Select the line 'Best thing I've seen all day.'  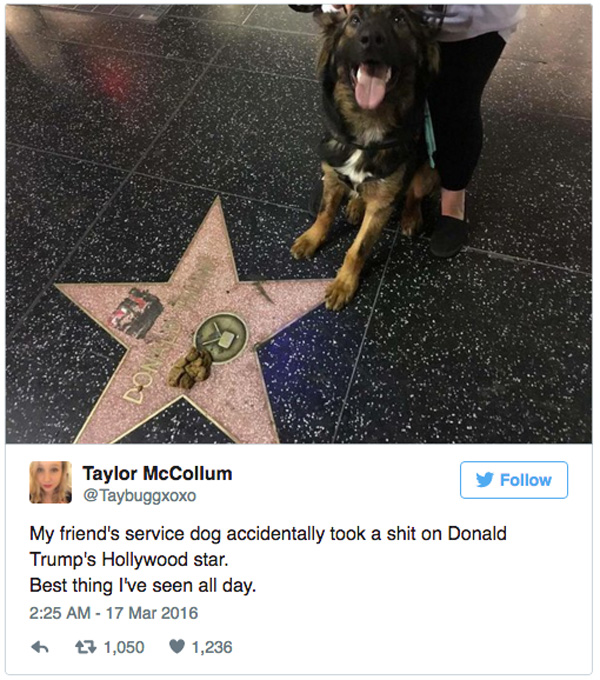coord(143,585)
